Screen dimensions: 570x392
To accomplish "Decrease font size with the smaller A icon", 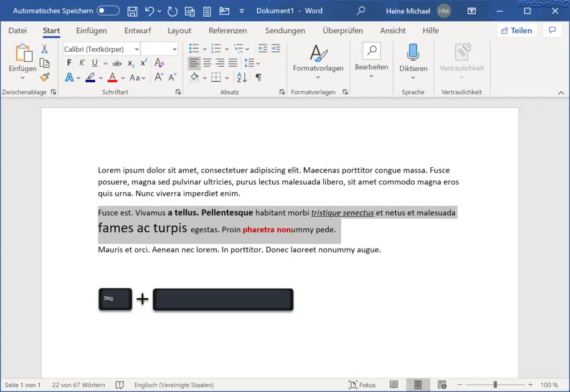I will (172, 77).
